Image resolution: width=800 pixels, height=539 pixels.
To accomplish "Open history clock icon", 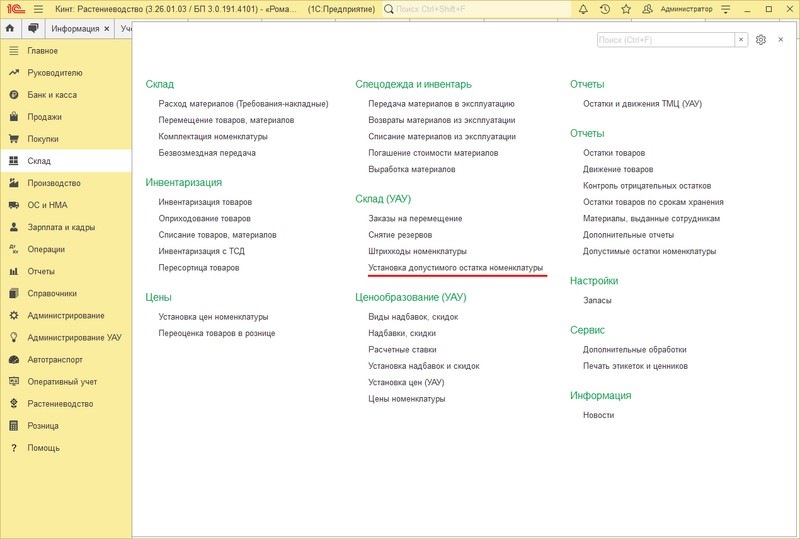I will tap(605, 9).
